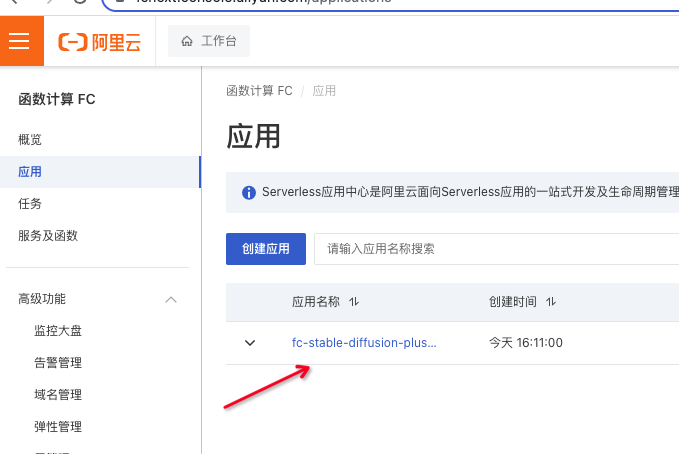Click the home icon beside 工作台
Image resolution: width=679 pixels, height=454 pixels.
(x=187, y=41)
